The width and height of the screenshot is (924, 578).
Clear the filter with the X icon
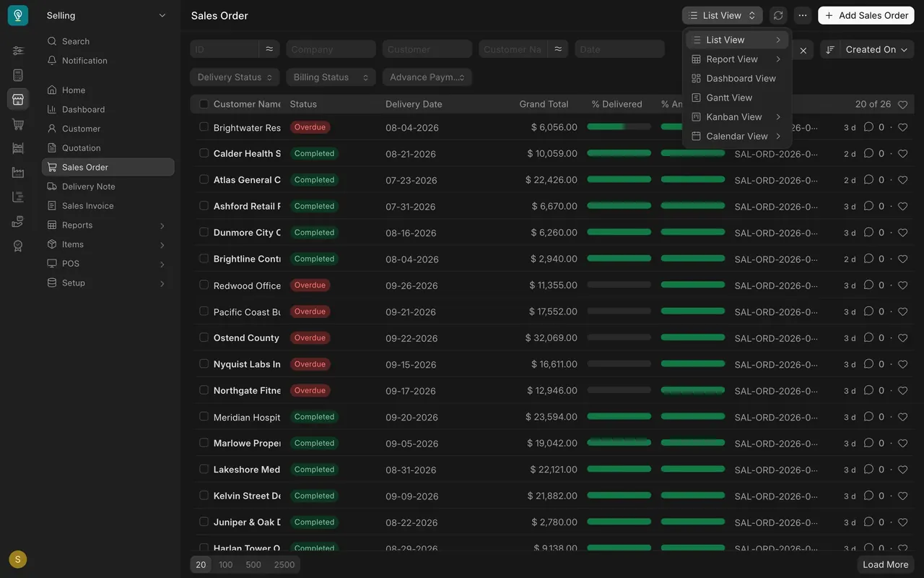803,50
